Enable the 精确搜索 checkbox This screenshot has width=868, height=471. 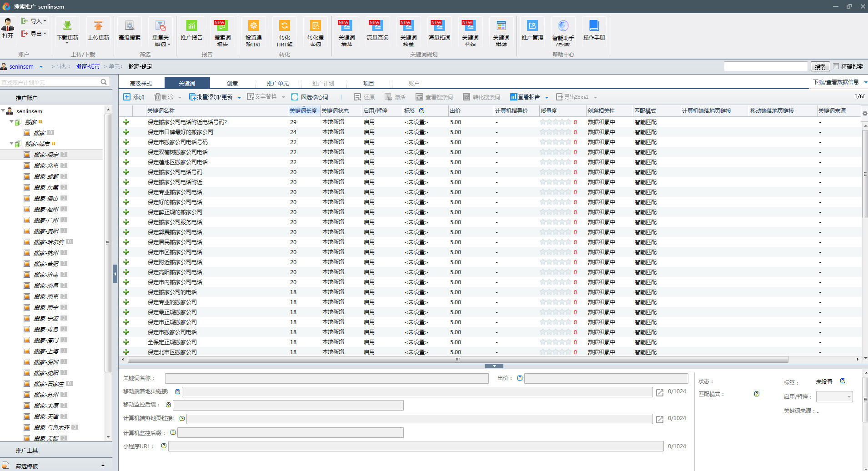[836, 66]
